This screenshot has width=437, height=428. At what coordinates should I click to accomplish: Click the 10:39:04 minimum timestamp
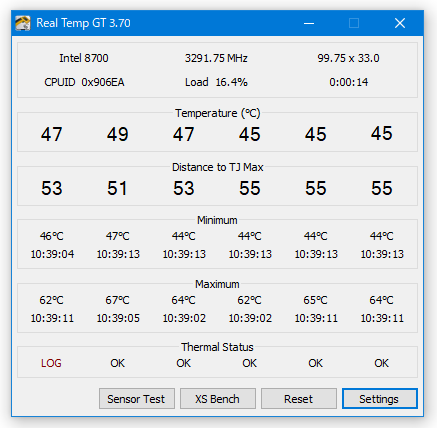(x=52, y=254)
